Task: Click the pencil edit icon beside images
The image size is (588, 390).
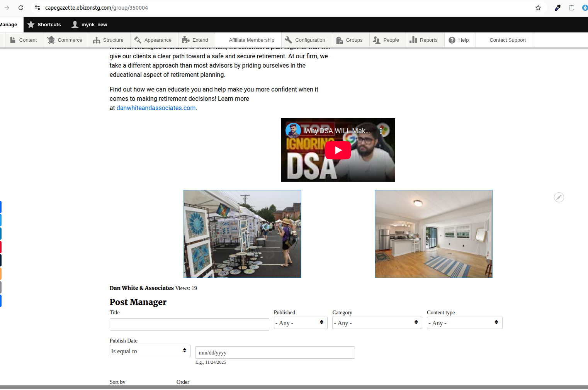Action: (x=559, y=197)
